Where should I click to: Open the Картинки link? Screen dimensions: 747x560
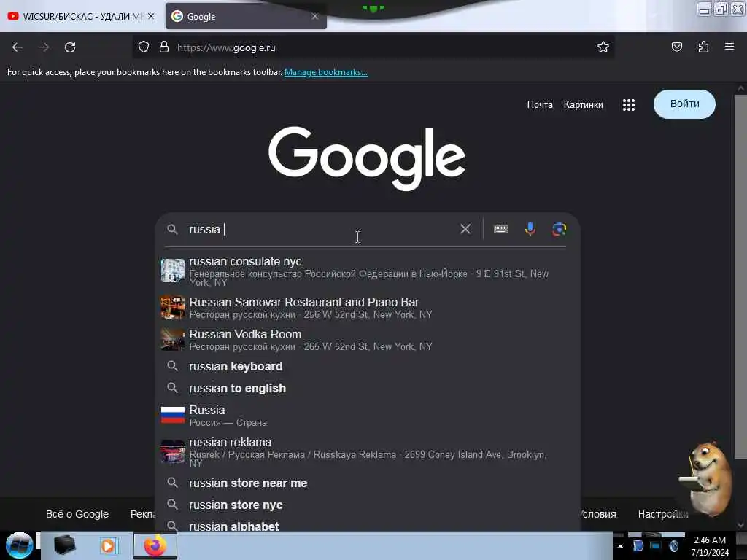pyautogui.click(x=583, y=104)
